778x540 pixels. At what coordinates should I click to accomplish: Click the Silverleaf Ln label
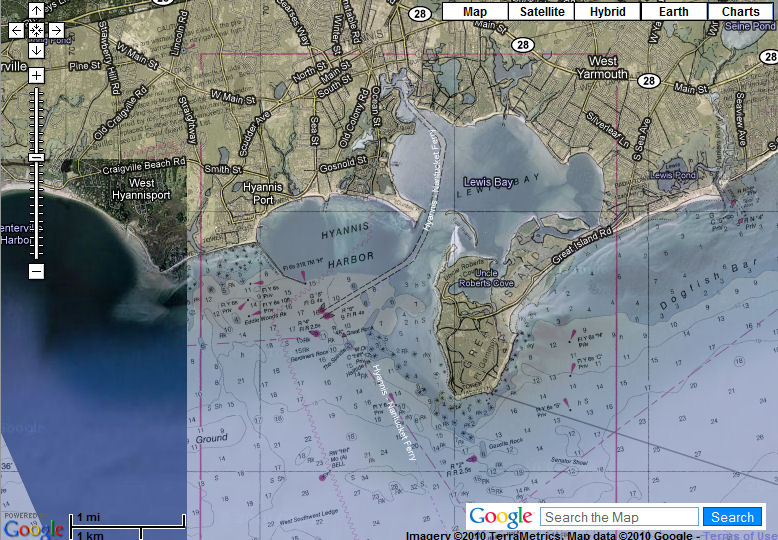pyautogui.click(x=609, y=130)
